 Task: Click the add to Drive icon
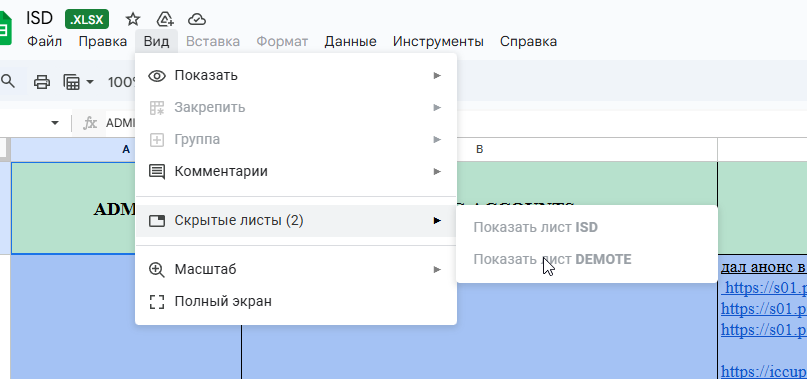[165, 20]
